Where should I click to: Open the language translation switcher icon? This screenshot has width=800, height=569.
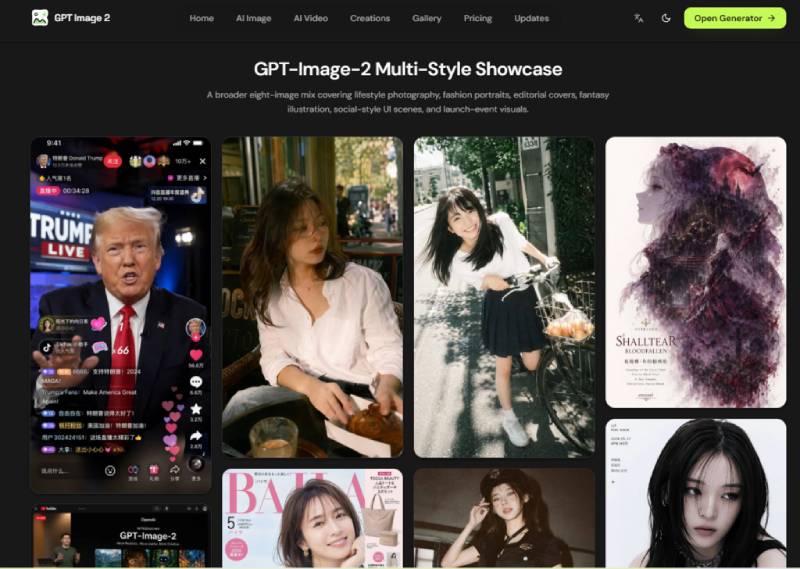(638, 18)
